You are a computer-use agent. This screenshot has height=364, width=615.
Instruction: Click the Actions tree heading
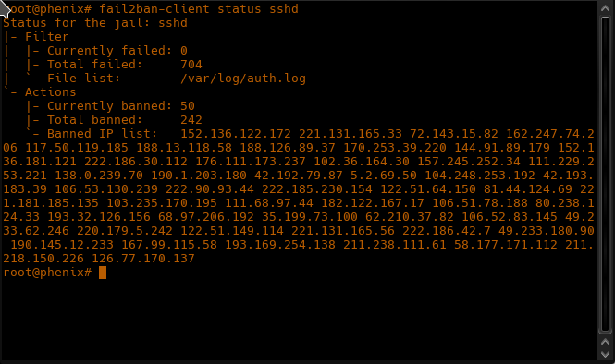(x=50, y=92)
